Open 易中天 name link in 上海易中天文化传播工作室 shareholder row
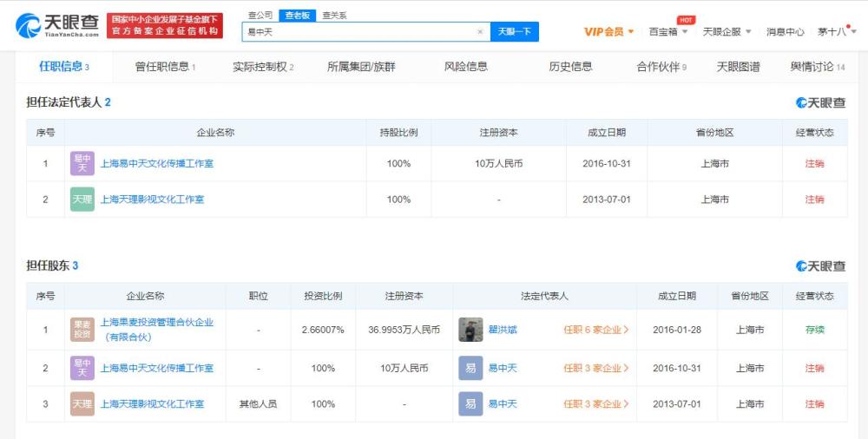 [x=503, y=368]
